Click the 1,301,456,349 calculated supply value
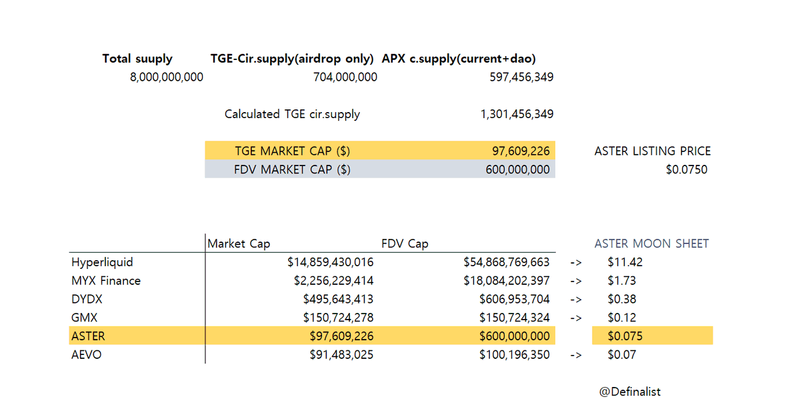 (x=517, y=114)
